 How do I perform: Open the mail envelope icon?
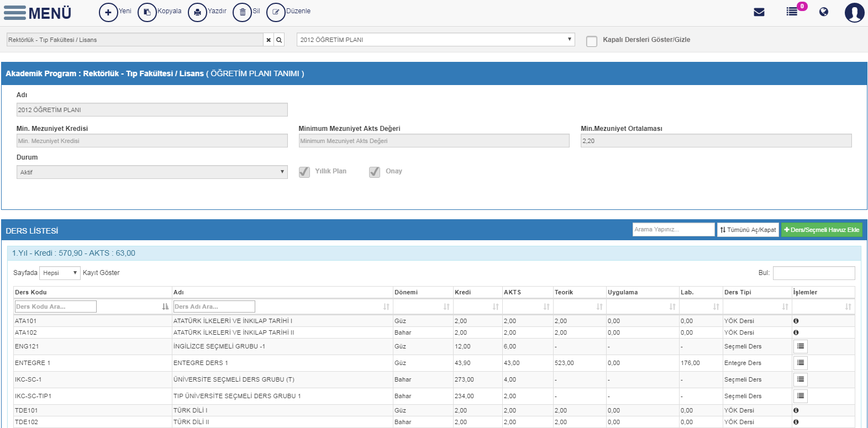[x=759, y=12]
